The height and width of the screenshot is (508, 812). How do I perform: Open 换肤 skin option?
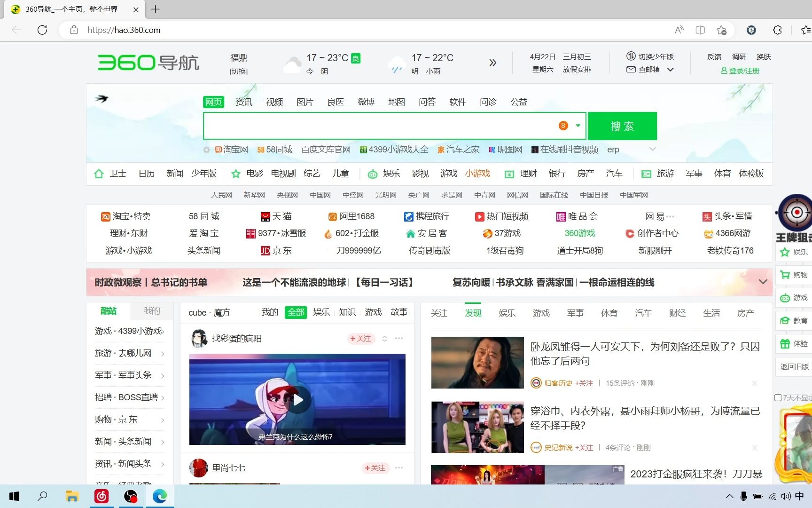[764, 57]
